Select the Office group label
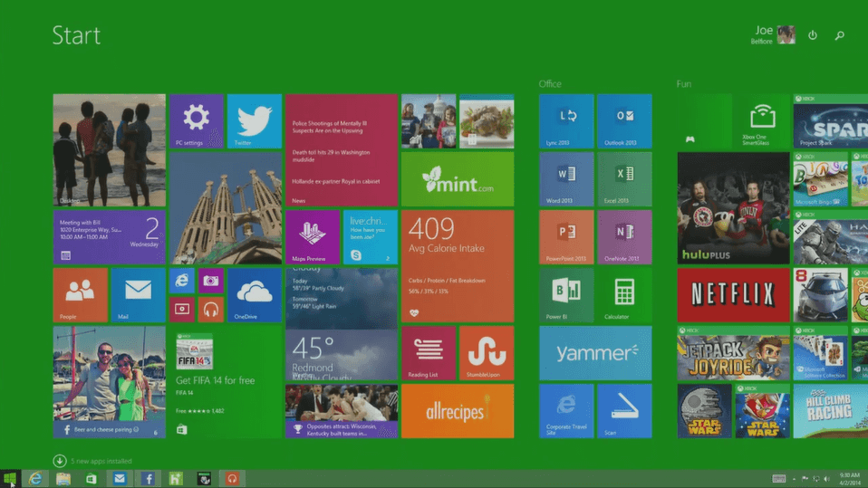This screenshot has width=868, height=488. [x=550, y=83]
